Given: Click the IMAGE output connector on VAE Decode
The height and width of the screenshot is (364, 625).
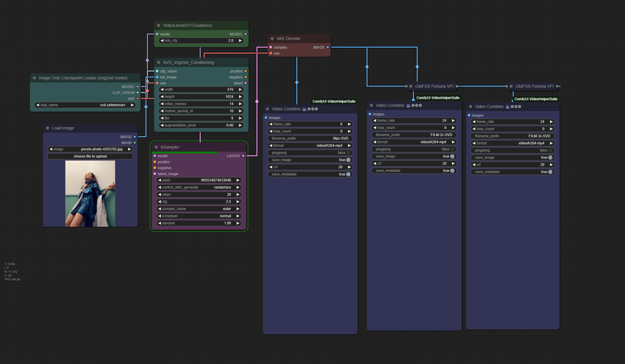Looking at the screenshot, I should coord(328,47).
